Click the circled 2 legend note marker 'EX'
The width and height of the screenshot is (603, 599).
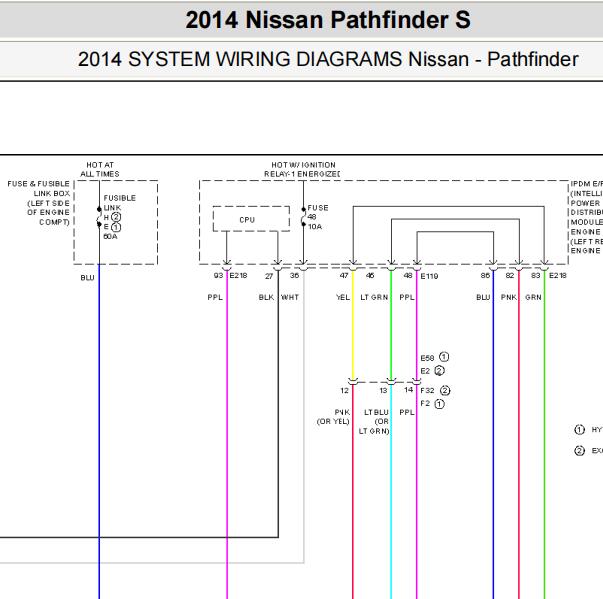click(580, 451)
